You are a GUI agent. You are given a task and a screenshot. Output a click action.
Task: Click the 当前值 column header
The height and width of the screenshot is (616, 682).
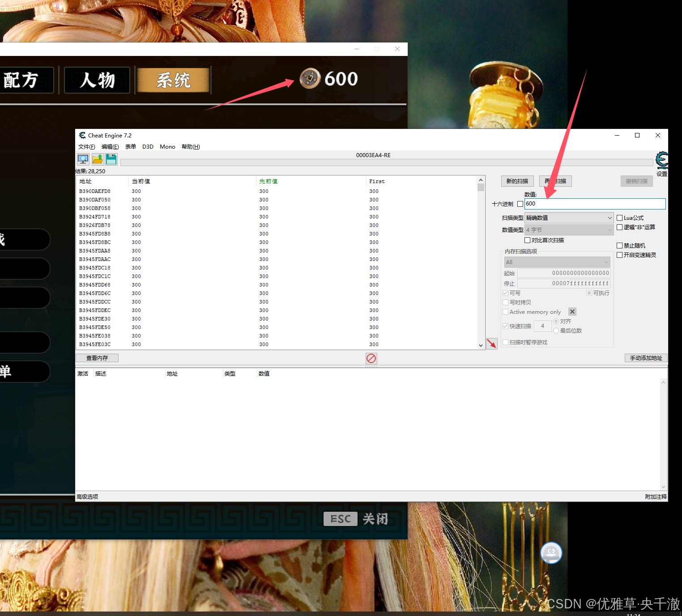192,181
